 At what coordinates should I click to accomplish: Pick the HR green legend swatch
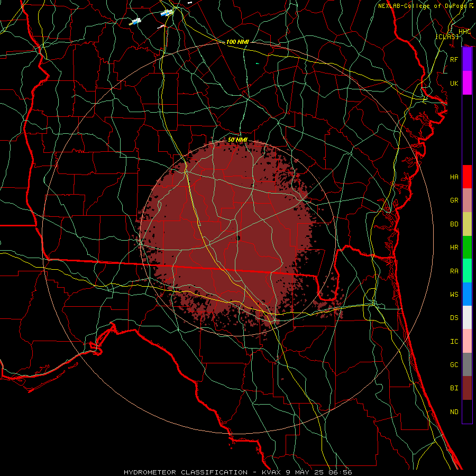click(467, 248)
